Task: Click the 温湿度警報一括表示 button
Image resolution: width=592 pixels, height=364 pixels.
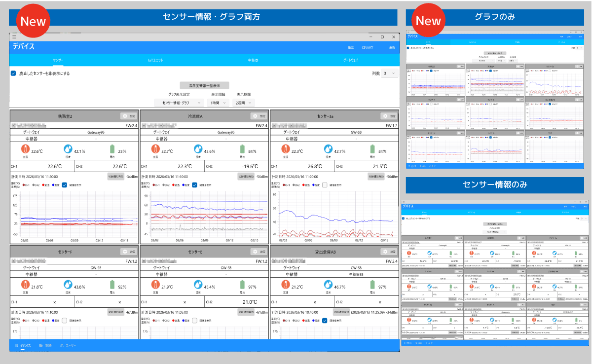Action: click(204, 85)
